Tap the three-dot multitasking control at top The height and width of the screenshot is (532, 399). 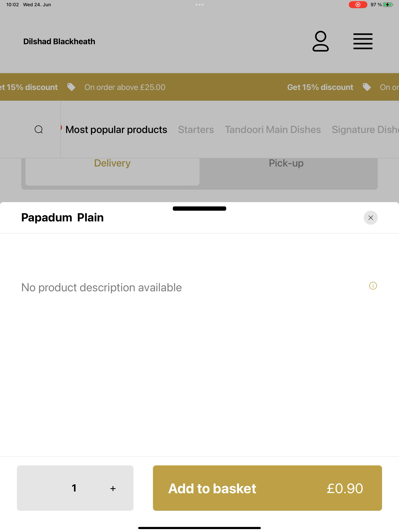tap(199, 4)
